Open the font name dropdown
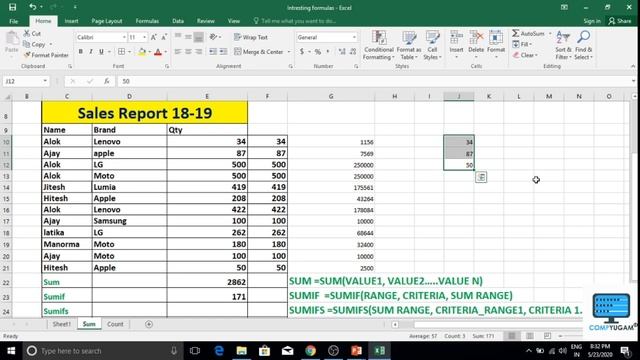The image size is (640, 360). coord(124,37)
